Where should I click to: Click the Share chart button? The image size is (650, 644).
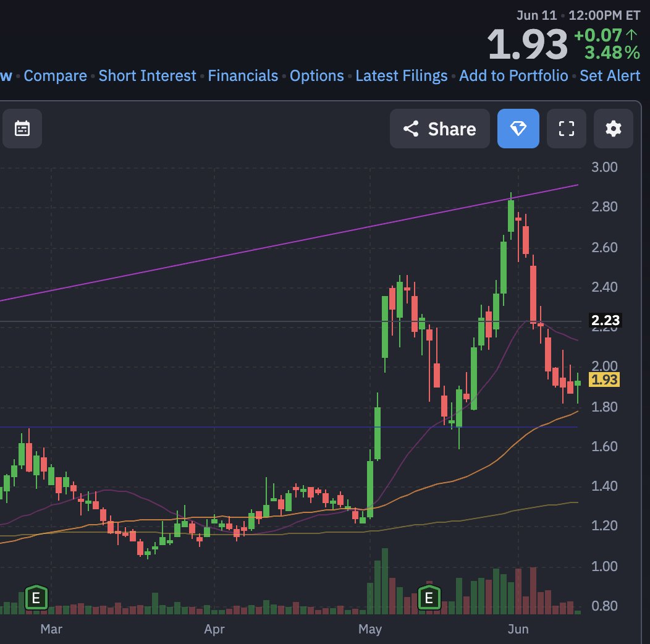440,129
